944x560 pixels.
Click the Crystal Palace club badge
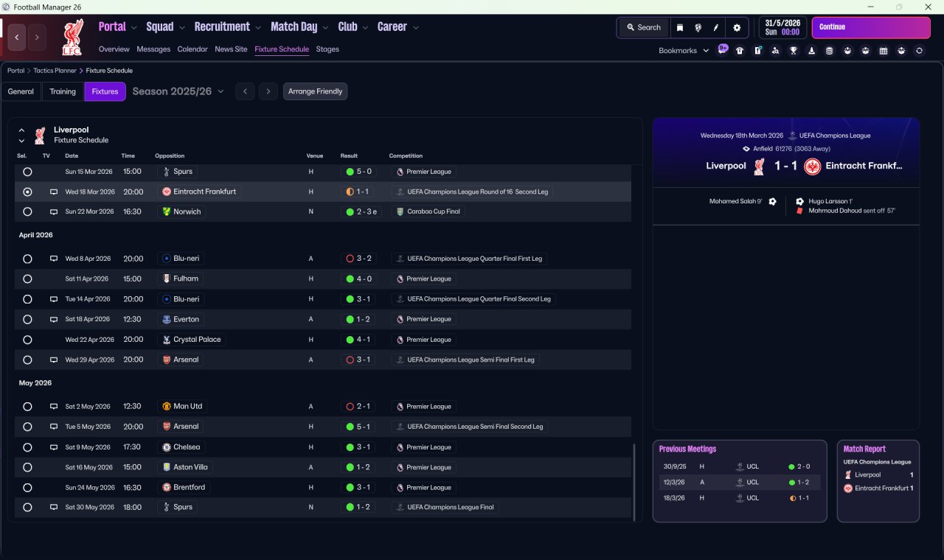pyautogui.click(x=167, y=340)
